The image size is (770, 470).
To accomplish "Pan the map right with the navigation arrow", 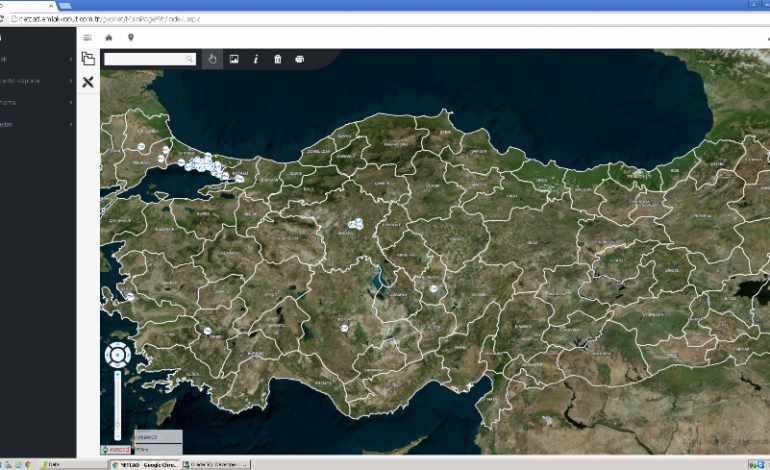I will 127,355.
